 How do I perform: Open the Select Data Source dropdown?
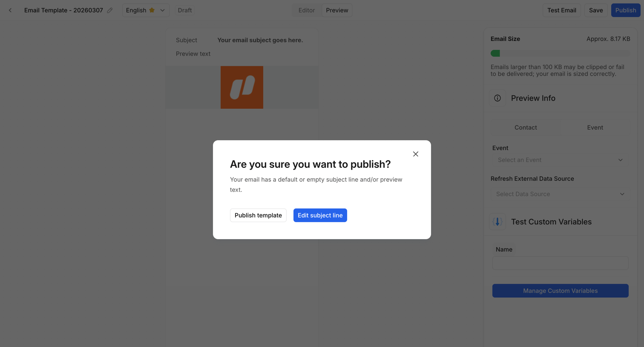click(x=561, y=194)
